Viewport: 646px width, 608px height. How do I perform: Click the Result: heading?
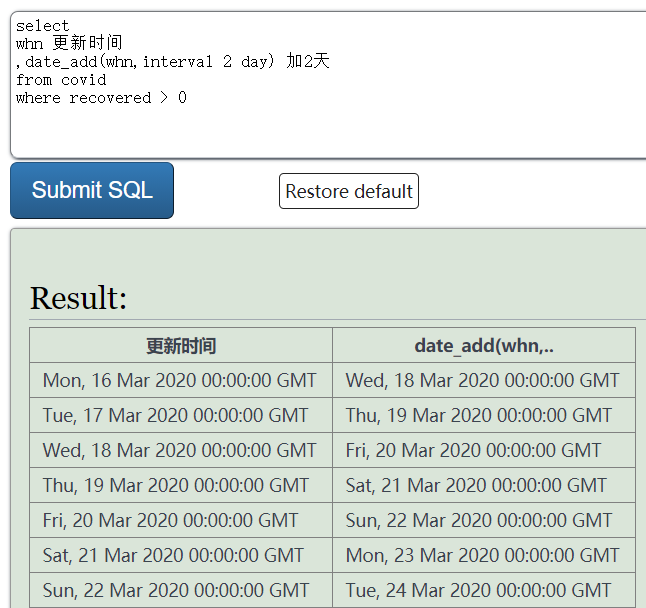(x=78, y=297)
